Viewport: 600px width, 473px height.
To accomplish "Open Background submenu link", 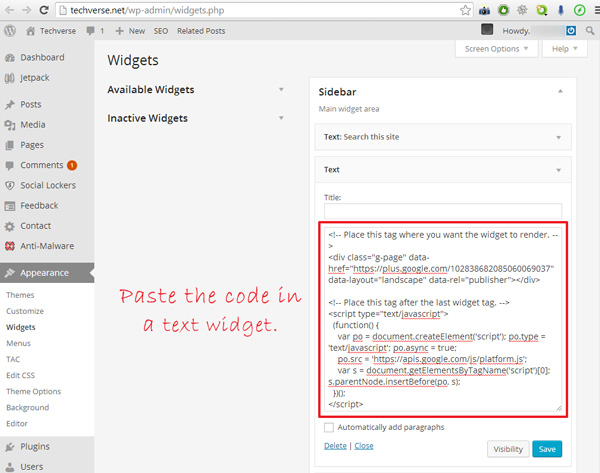I will 28,408.
